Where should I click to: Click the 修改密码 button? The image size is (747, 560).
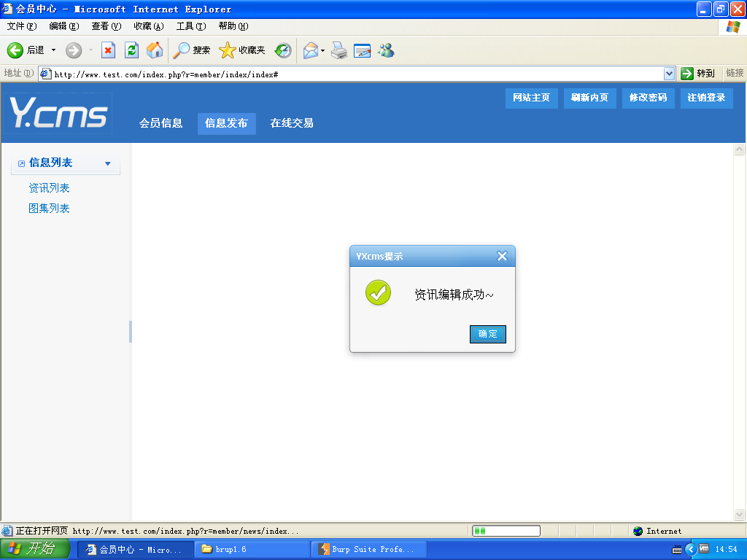(649, 98)
